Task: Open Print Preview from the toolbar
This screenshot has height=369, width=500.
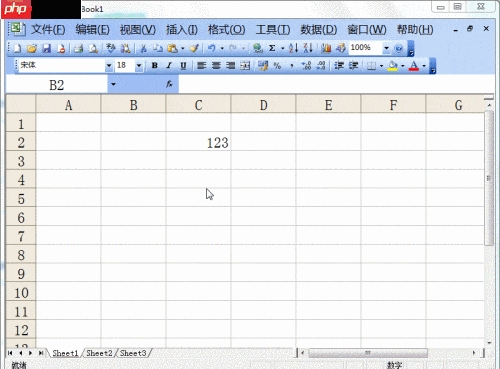Action: tap(93, 49)
